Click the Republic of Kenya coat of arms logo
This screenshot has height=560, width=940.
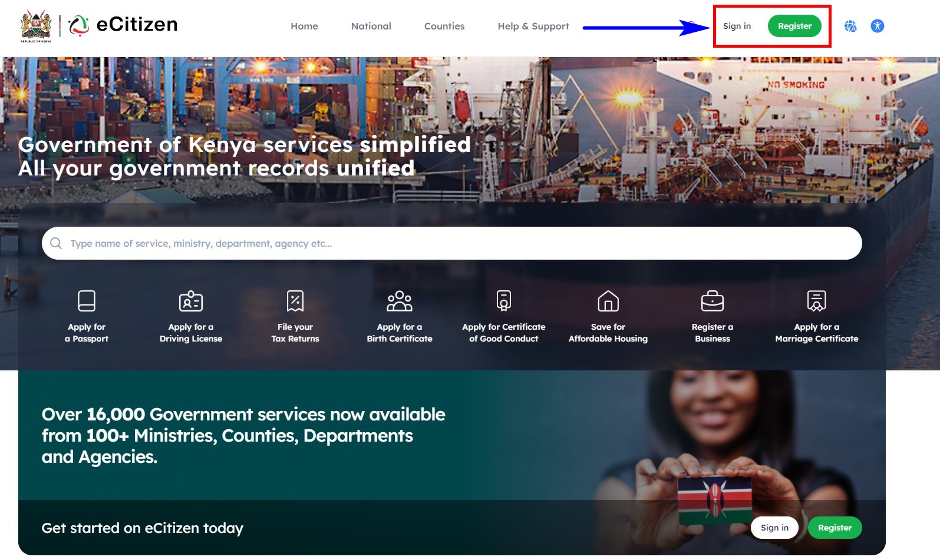click(36, 26)
